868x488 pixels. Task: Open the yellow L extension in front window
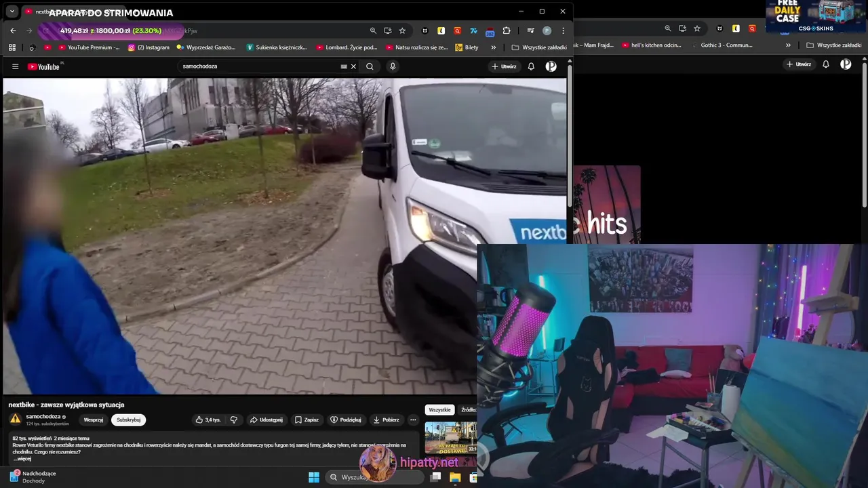[441, 30]
